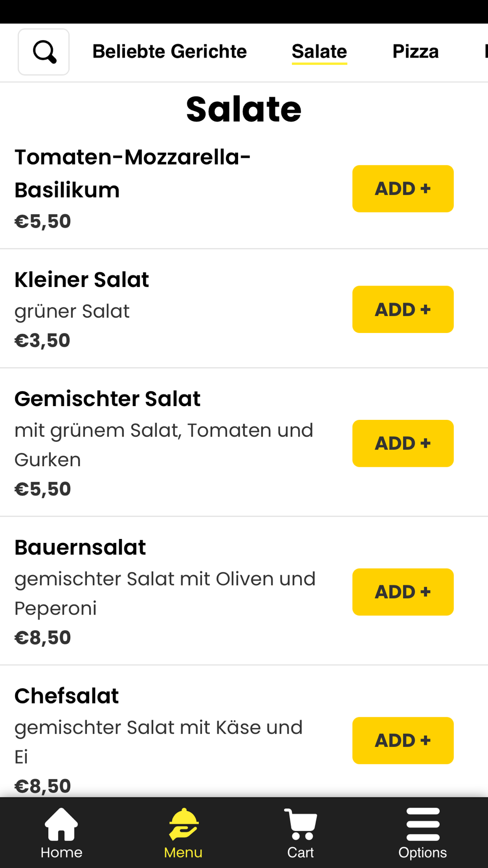Click the Salate section heading
The width and height of the screenshot is (488, 868).
pyautogui.click(x=244, y=109)
